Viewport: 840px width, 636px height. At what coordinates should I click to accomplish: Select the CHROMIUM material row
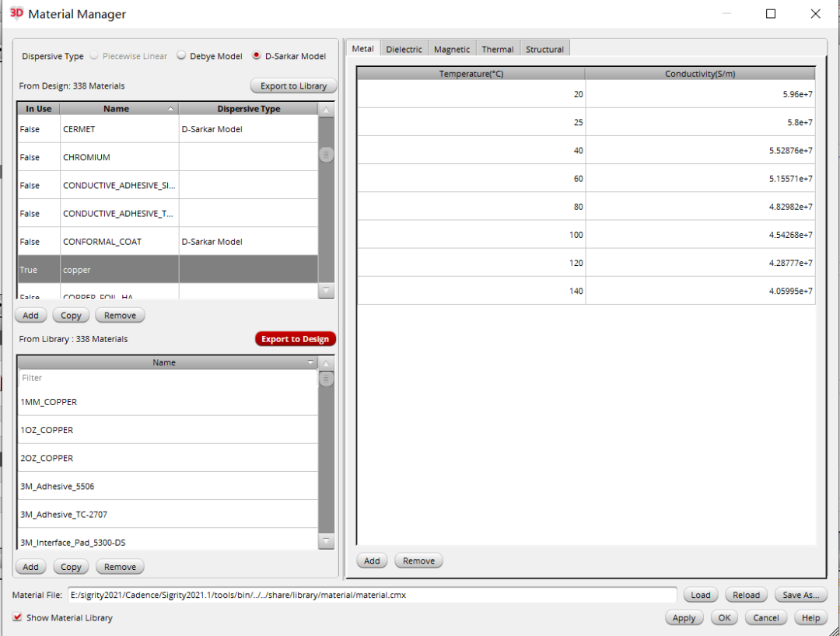click(168, 157)
